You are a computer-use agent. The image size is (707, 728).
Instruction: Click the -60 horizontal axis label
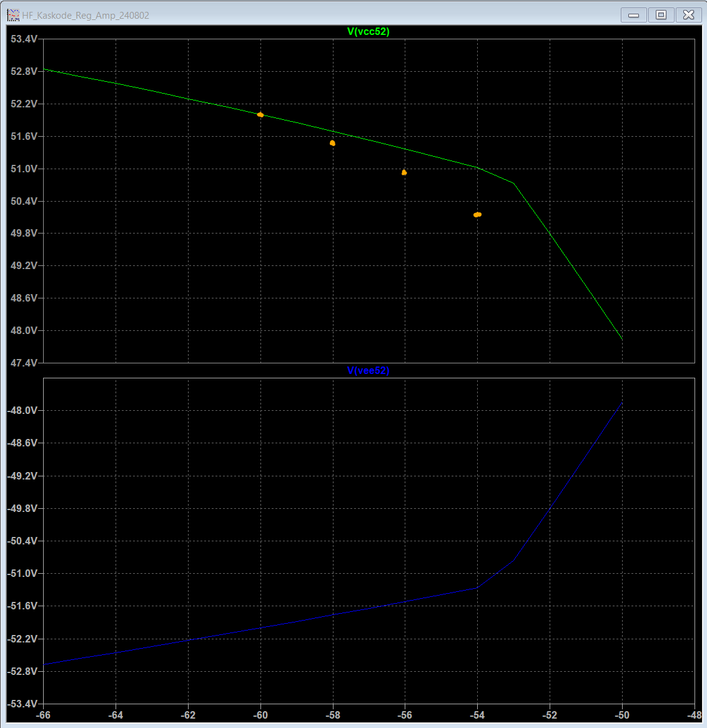click(x=260, y=716)
